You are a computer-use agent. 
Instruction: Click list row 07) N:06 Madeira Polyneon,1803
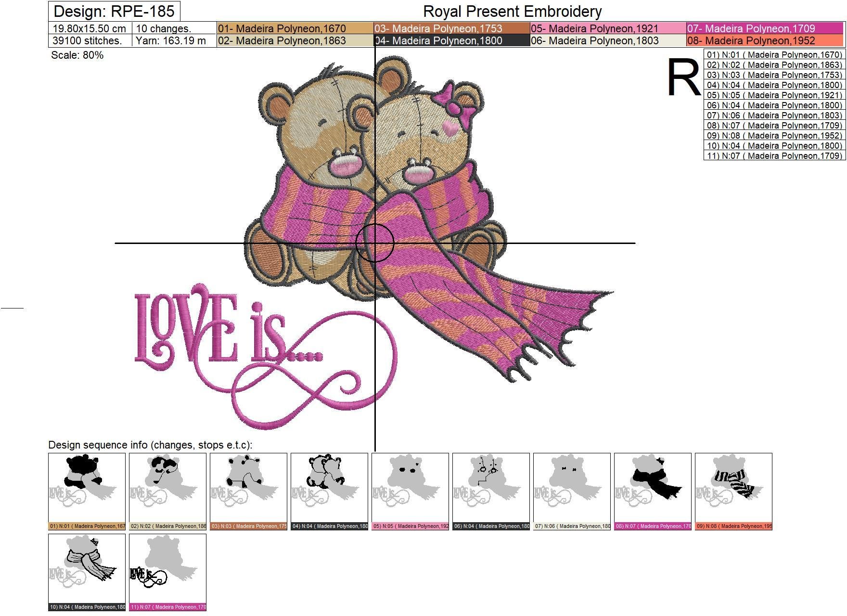pos(775,115)
